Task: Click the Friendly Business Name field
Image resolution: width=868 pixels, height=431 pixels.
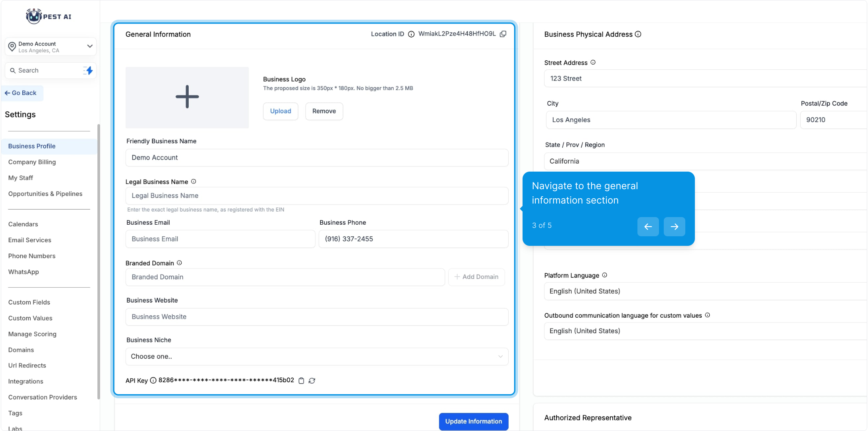Action: 317,158
